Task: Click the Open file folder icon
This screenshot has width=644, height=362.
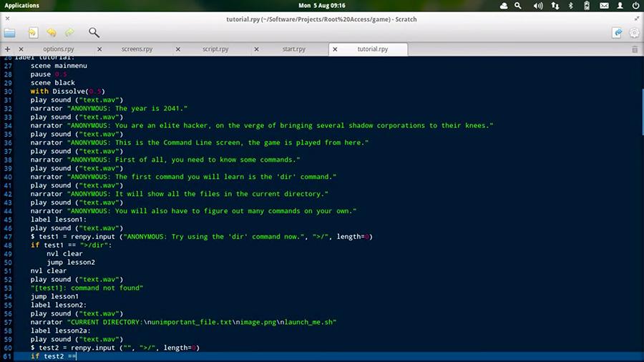Action: coord(9,32)
